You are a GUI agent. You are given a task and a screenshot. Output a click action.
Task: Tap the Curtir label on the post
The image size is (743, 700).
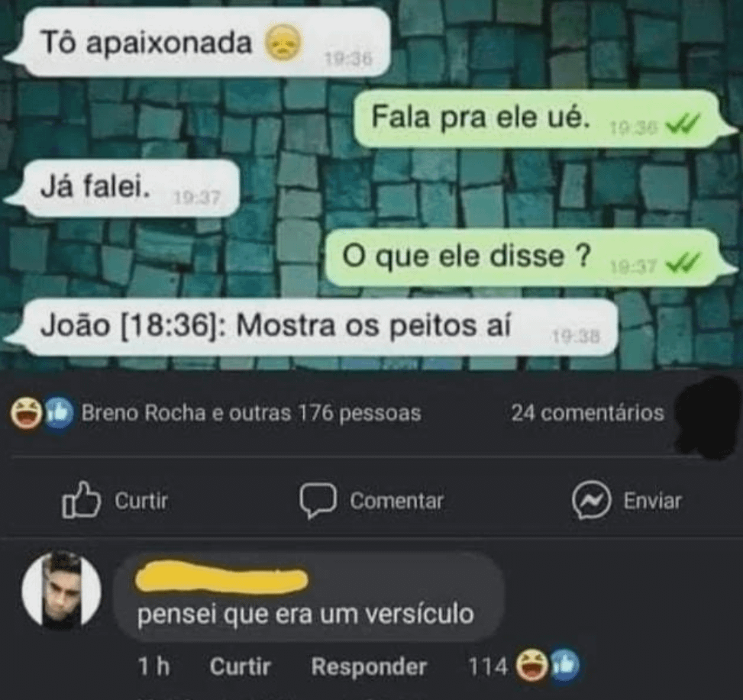pos(141,501)
